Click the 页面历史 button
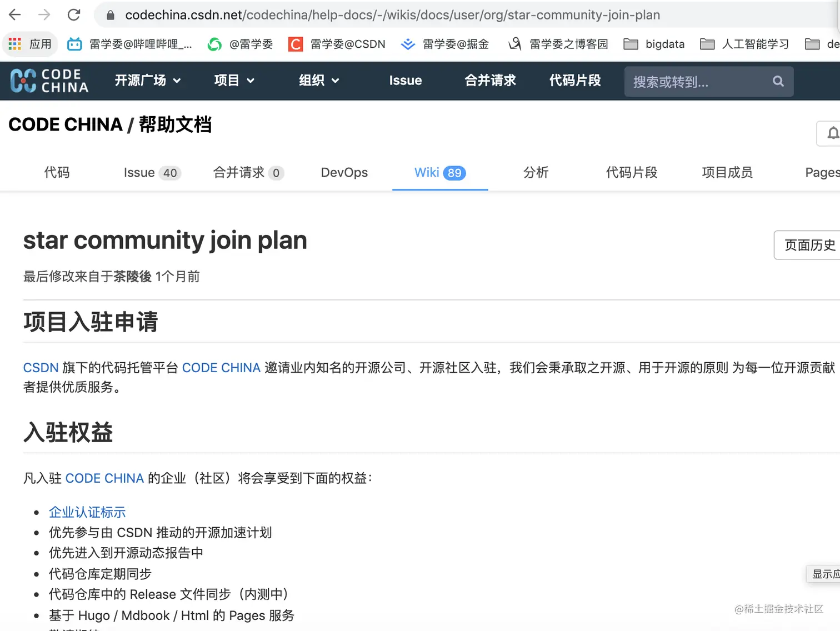Viewport: 840px width, 631px height. click(809, 245)
